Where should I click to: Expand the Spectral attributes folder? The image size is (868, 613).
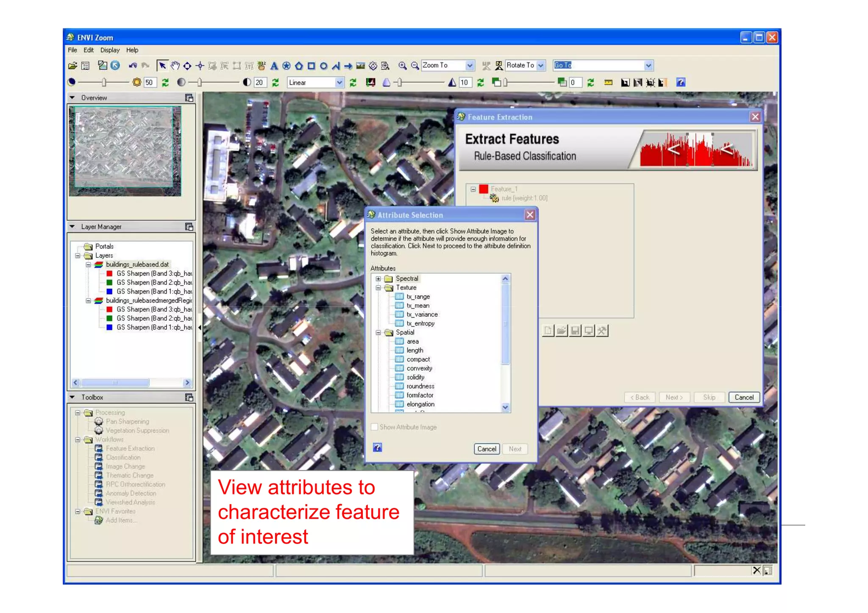click(378, 279)
